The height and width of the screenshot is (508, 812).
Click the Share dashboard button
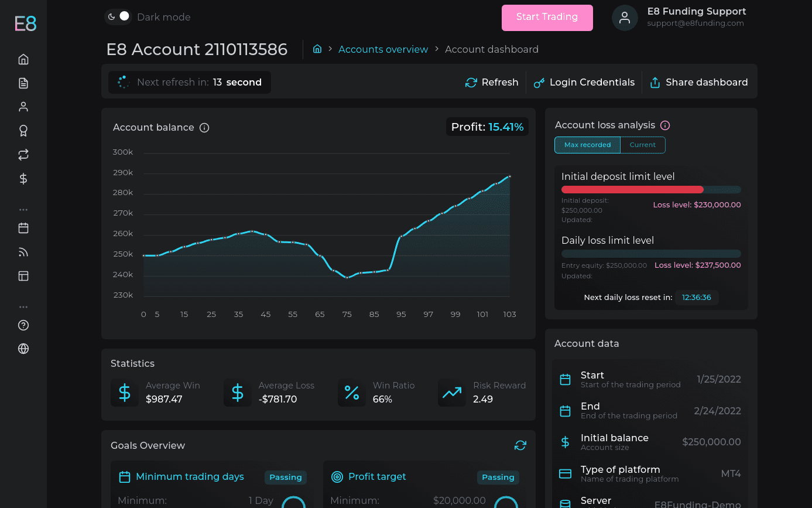(699, 83)
